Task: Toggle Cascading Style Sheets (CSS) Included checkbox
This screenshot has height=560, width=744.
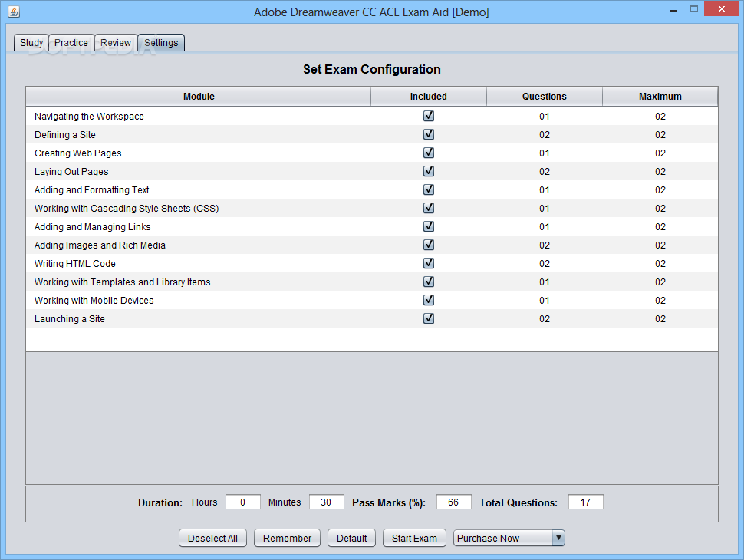Action: point(429,208)
